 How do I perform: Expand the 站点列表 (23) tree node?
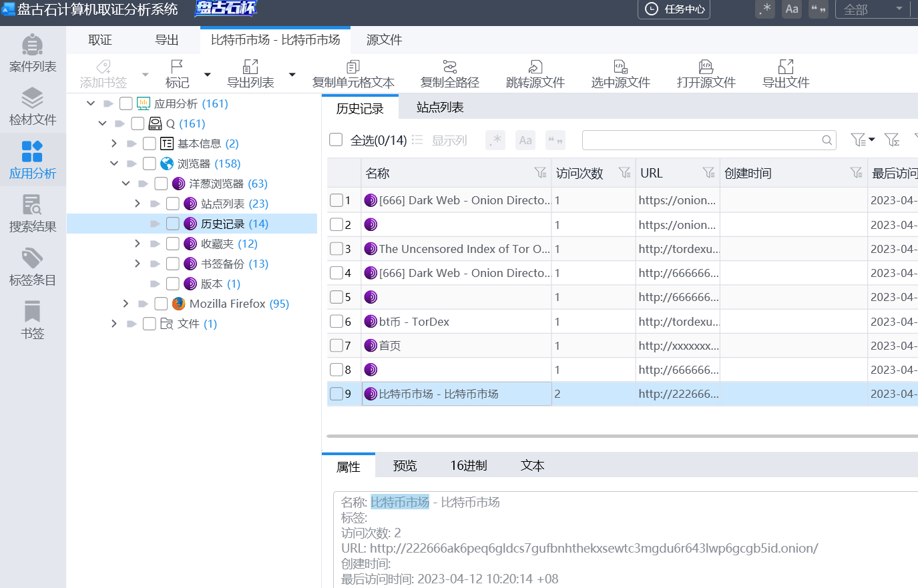pos(138,204)
